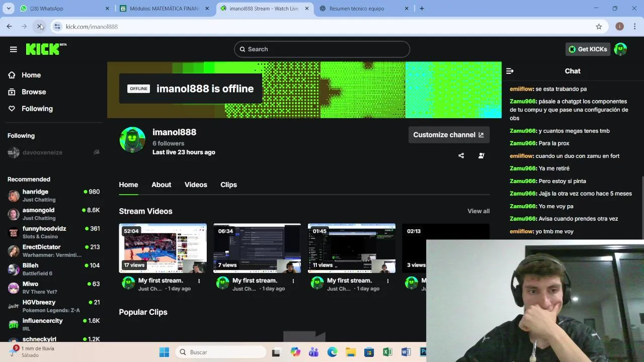Click emiiflow username in 'se esta trabando' message
Image resolution: width=644 pixels, height=362 pixels.
pyautogui.click(x=521, y=89)
